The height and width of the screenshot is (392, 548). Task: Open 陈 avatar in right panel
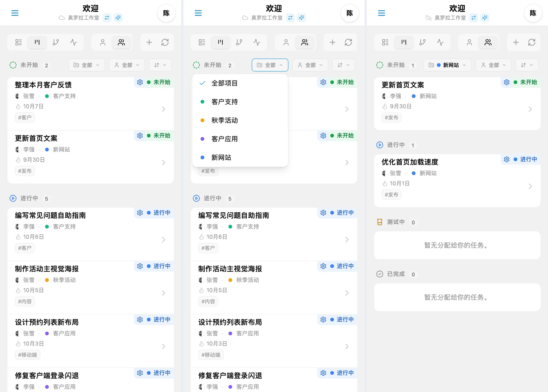[533, 13]
